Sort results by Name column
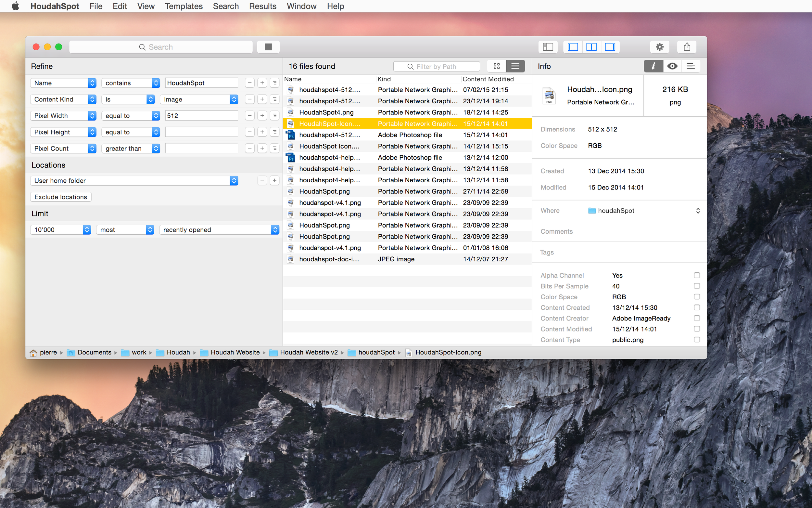Image resolution: width=812 pixels, height=508 pixels. coord(329,79)
